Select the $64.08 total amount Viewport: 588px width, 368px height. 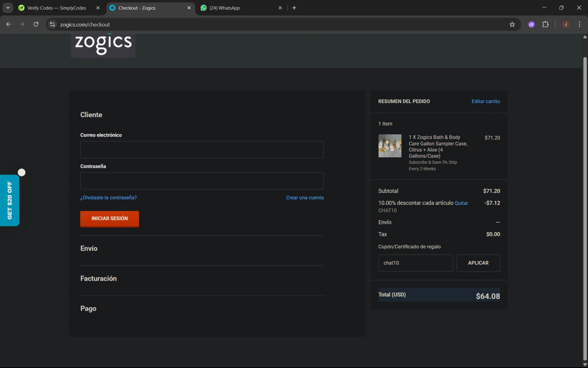[x=488, y=296]
